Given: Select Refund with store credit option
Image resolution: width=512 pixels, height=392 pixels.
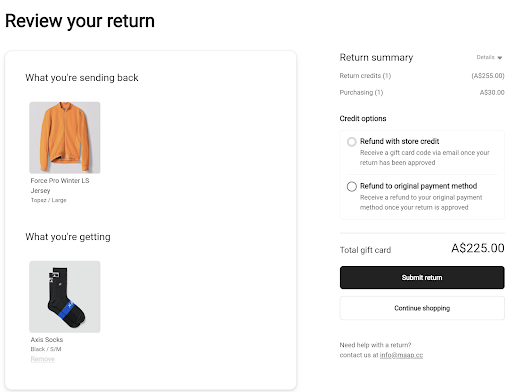Looking at the screenshot, I should 352,142.
